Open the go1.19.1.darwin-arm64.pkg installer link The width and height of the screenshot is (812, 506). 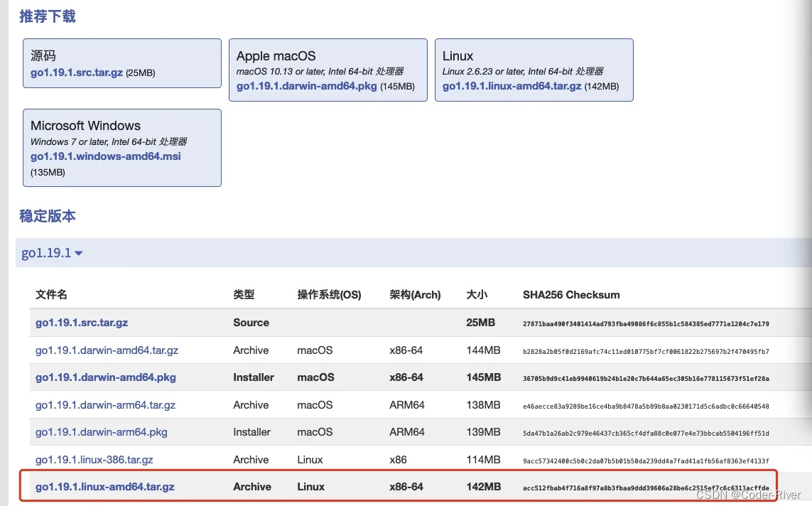(x=102, y=432)
